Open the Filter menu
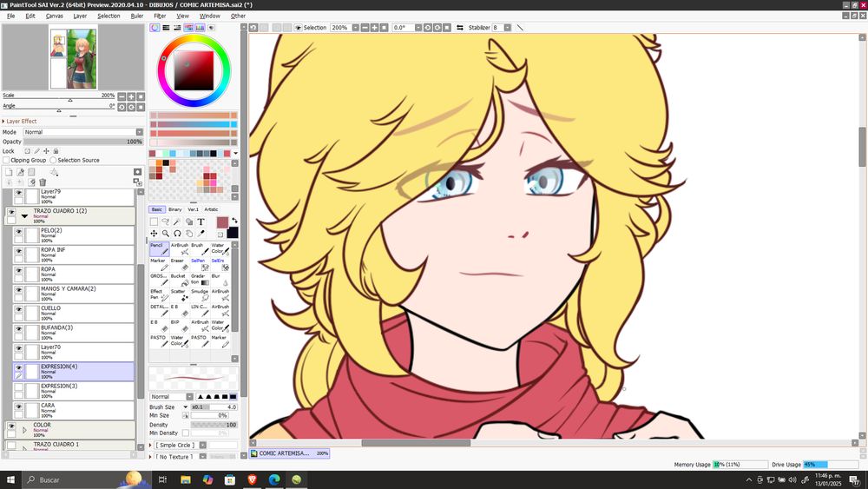Viewport: 868px width, 489px height. click(x=160, y=16)
